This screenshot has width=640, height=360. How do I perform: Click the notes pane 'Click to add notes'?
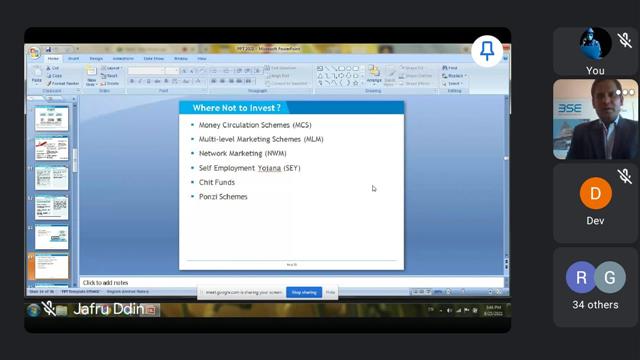[x=291, y=282]
